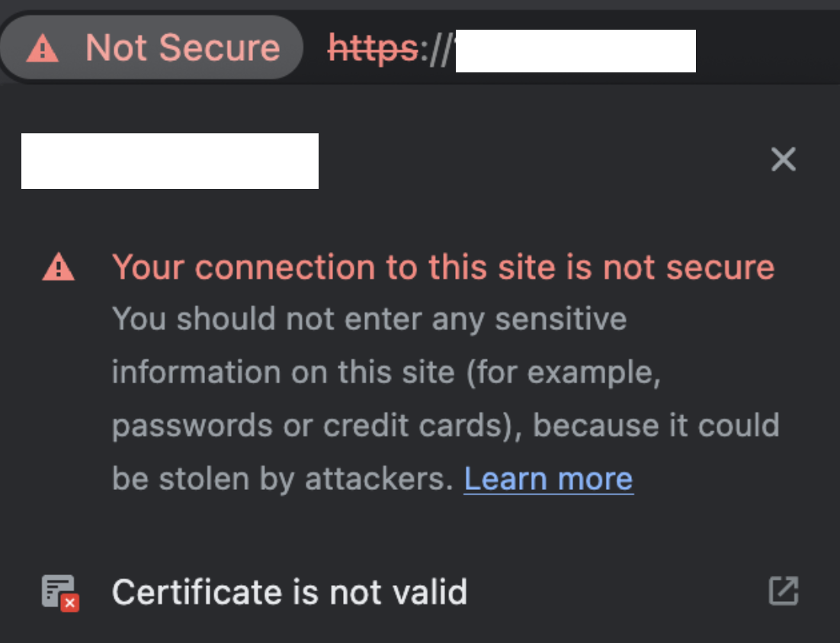Screen dimensions: 840x643
Task: Click the :// separator in the URL
Action: [x=437, y=50]
